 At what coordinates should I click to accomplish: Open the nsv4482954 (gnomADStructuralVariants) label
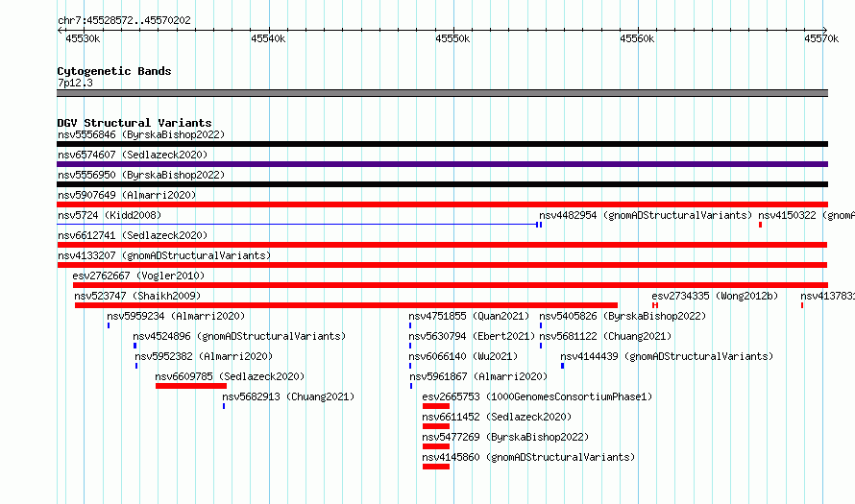tap(646, 215)
